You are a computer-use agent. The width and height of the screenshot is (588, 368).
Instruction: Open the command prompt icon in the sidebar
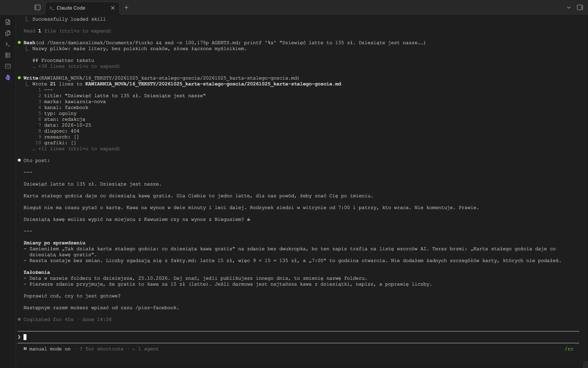tap(8, 44)
